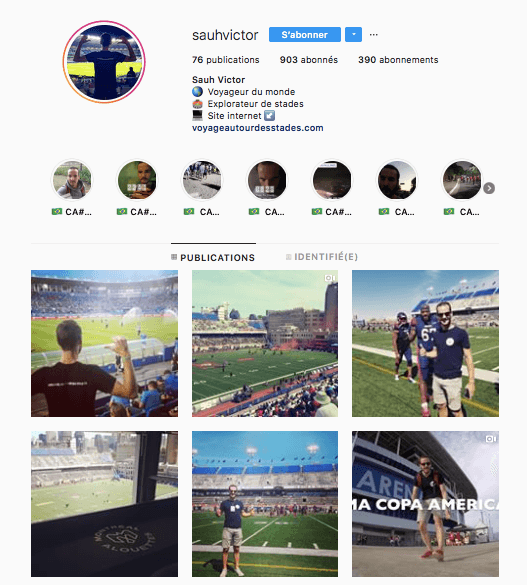Open the fifth dark story highlight

pos(332,180)
